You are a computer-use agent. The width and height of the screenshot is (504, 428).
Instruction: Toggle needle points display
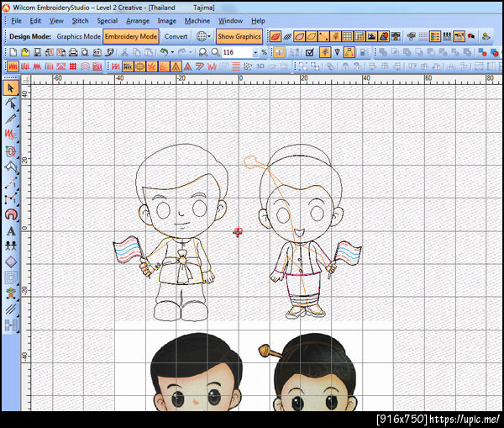pos(323,36)
